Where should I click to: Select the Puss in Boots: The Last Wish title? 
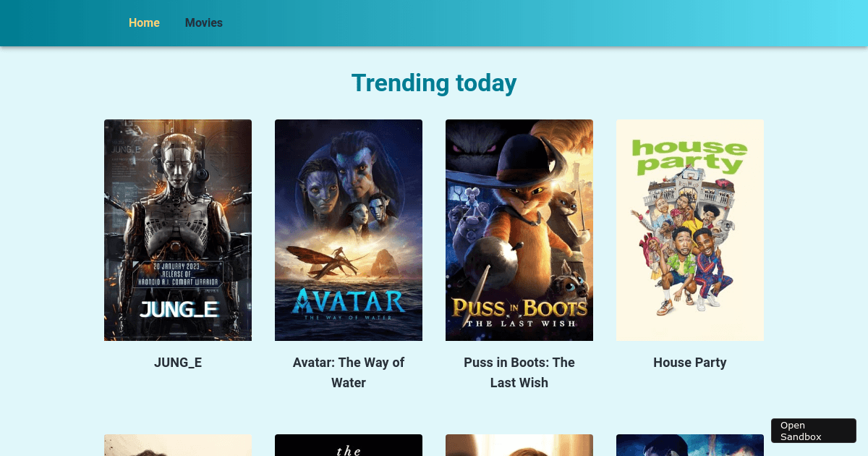519,373
